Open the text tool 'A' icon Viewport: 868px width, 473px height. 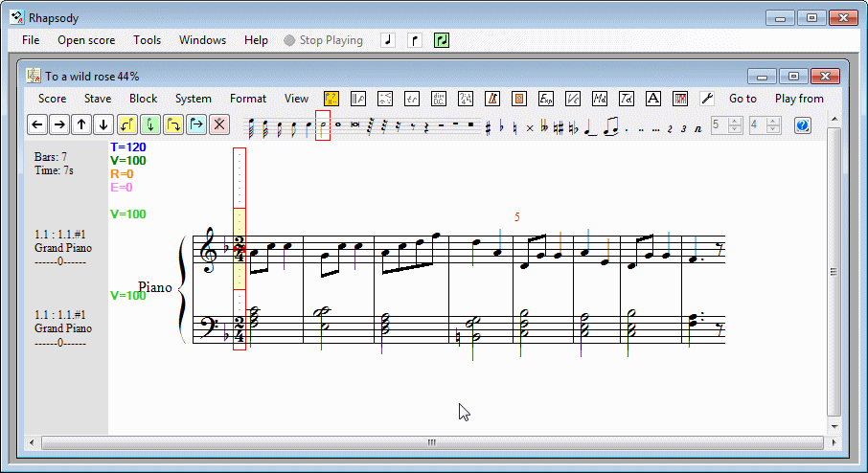coord(653,99)
